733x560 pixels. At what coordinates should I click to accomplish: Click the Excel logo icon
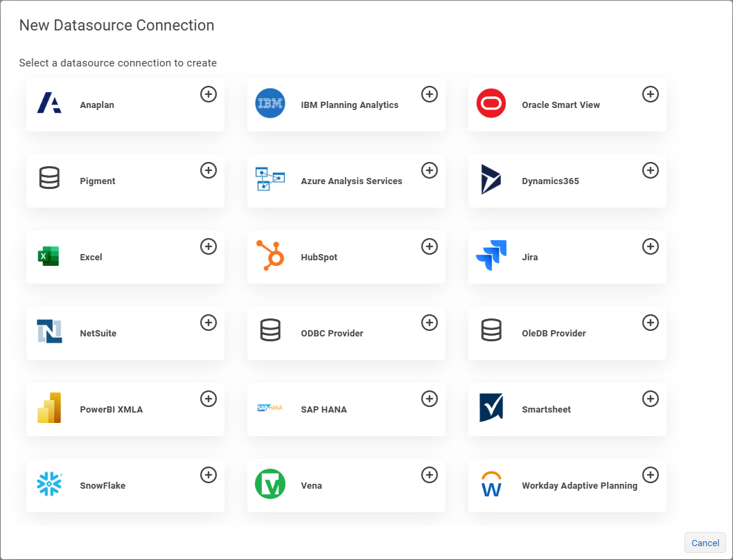click(49, 256)
